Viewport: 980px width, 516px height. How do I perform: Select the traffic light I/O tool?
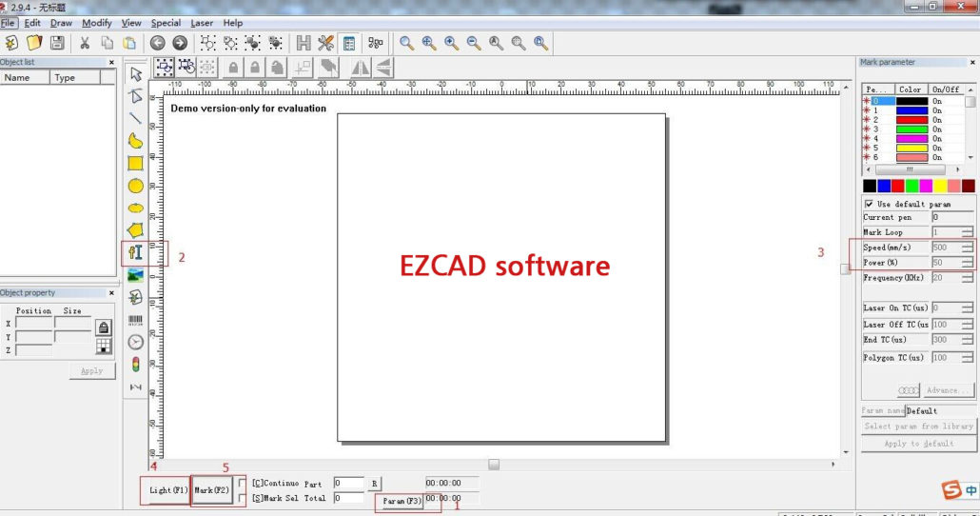[136, 365]
